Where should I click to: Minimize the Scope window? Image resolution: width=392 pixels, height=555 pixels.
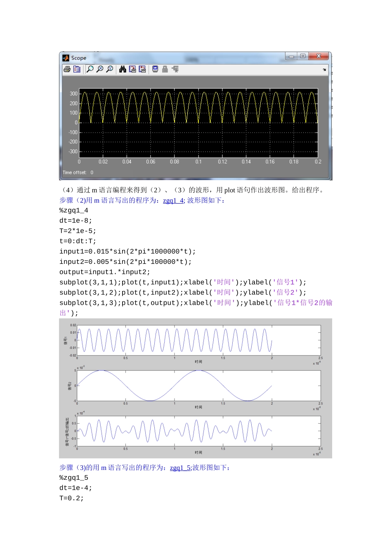[291, 56]
